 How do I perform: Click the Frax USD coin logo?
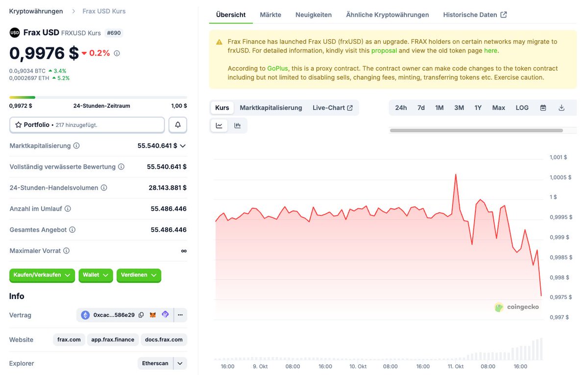coord(15,33)
